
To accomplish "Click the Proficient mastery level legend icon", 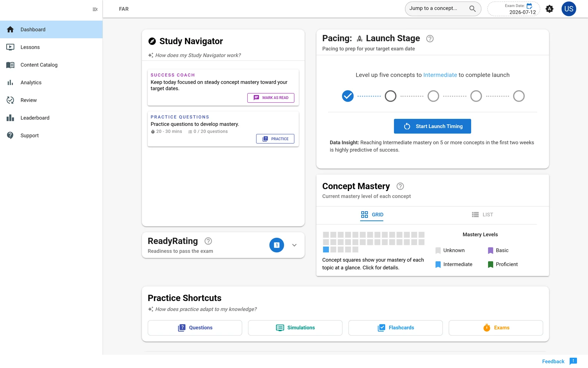I will point(491,265).
